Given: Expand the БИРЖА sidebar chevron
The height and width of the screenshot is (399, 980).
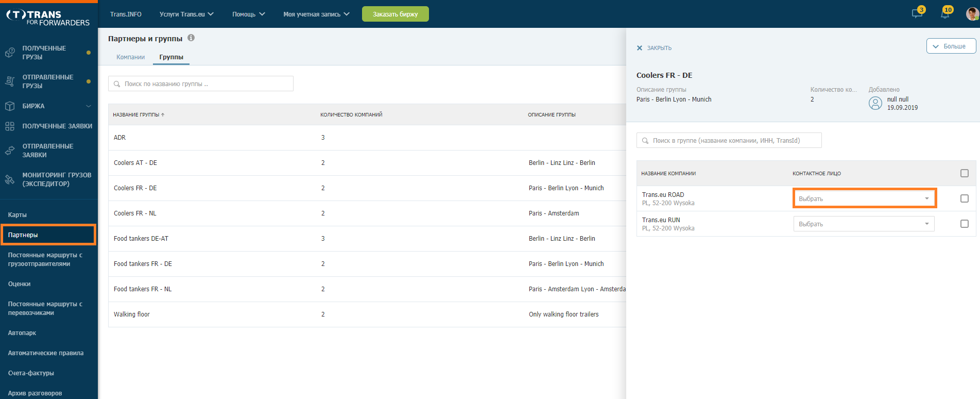Looking at the screenshot, I should click(x=89, y=106).
